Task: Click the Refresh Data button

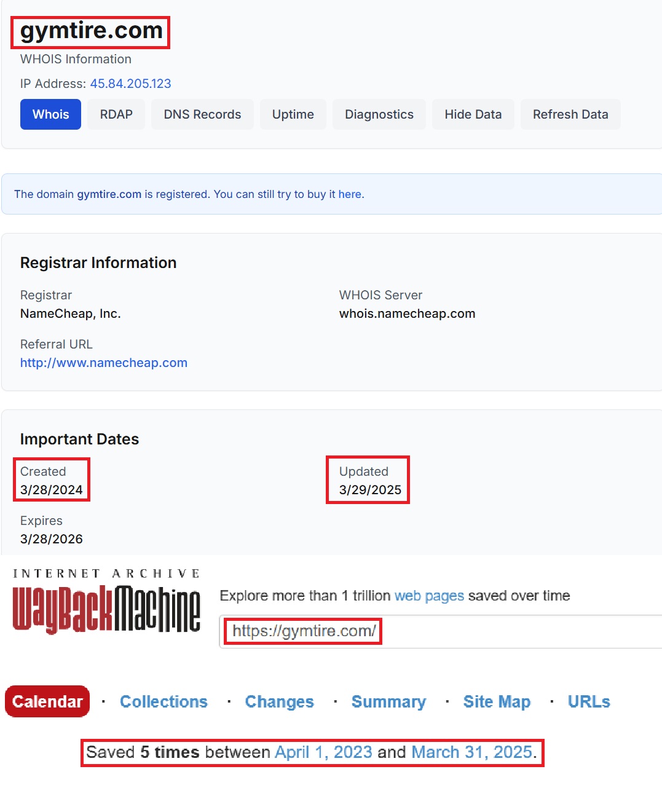Action: [570, 114]
